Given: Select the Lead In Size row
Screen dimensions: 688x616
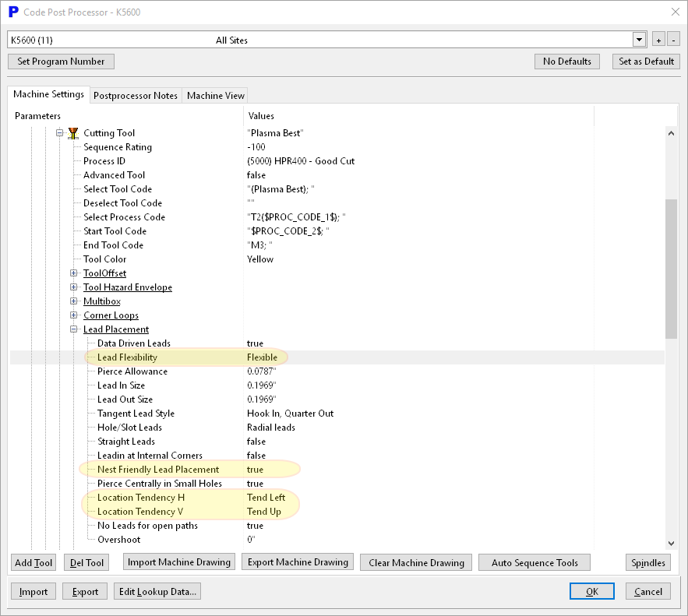Looking at the screenshot, I should click(337, 385).
